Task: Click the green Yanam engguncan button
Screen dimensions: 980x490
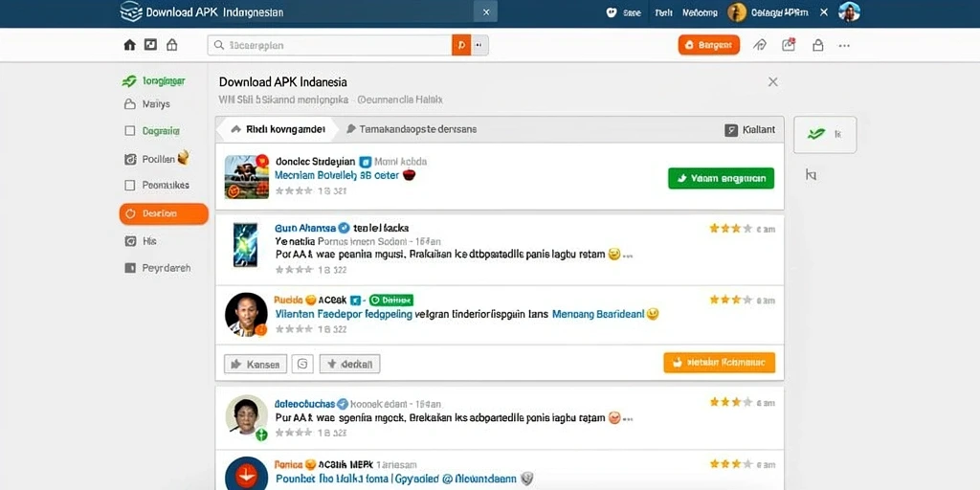Action: [x=721, y=178]
